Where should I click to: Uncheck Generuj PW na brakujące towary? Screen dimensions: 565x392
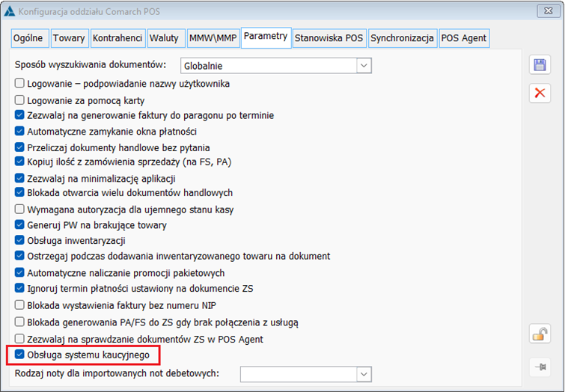point(20,224)
